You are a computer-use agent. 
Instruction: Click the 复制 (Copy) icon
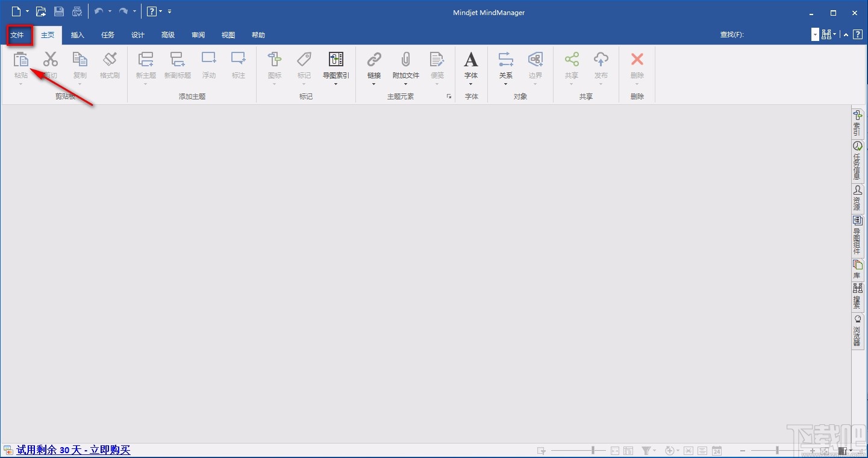[x=80, y=59]
